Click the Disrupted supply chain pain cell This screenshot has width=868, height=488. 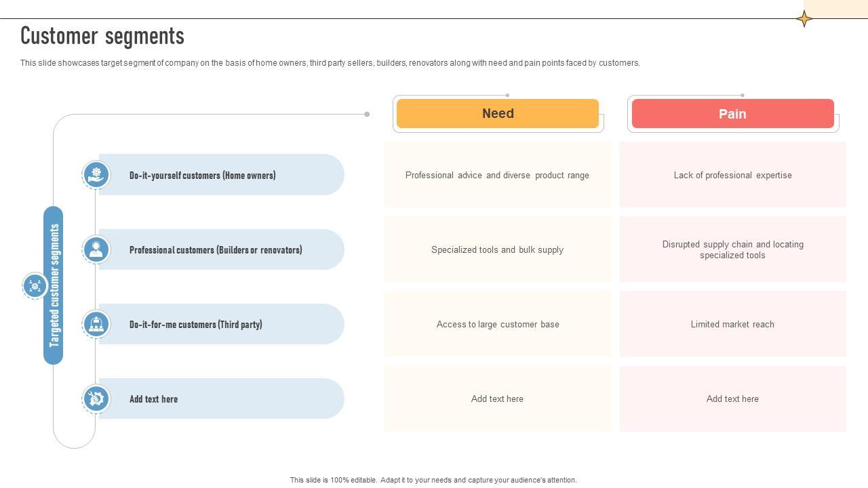[x=732, y=249]
